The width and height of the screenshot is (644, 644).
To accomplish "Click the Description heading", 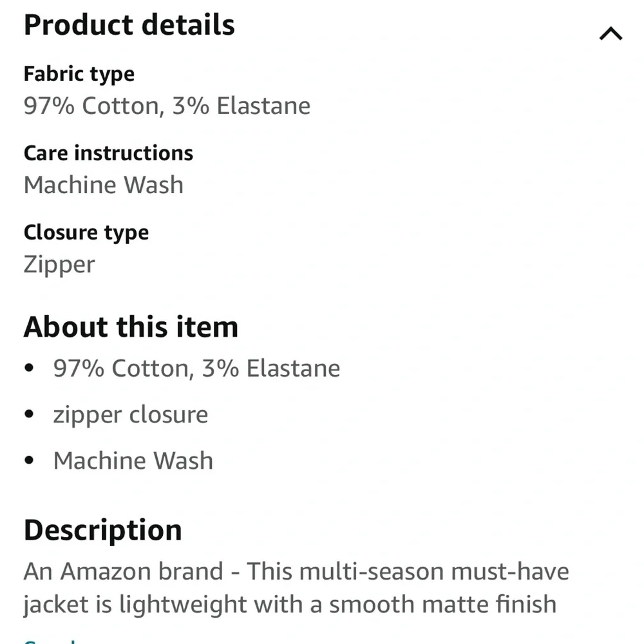I will point(103,531).
